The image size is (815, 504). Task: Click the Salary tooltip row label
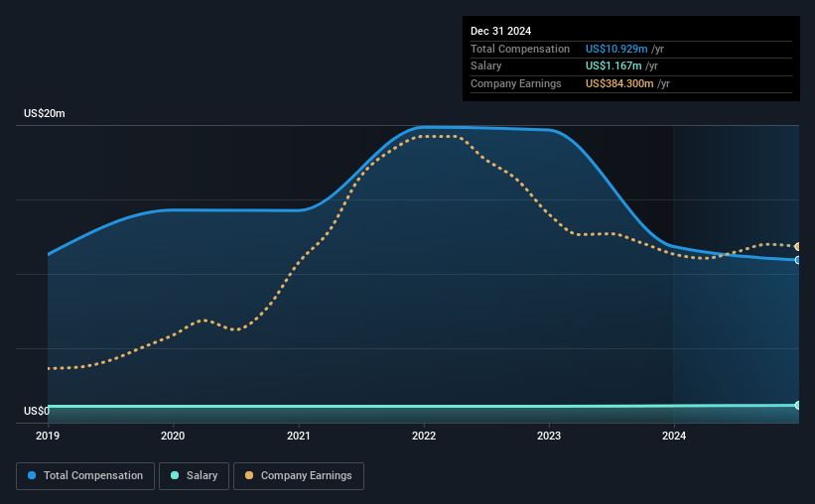(x=486, y=66)
